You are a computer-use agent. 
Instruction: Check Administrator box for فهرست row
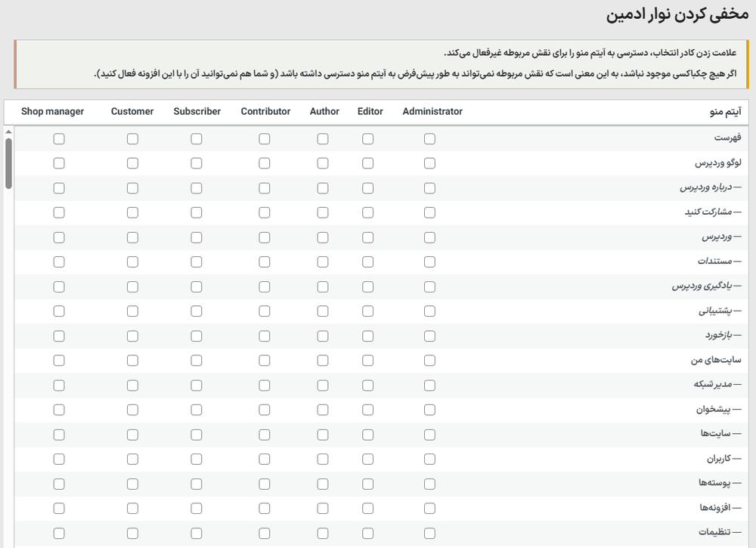click(x=429, y=139)
